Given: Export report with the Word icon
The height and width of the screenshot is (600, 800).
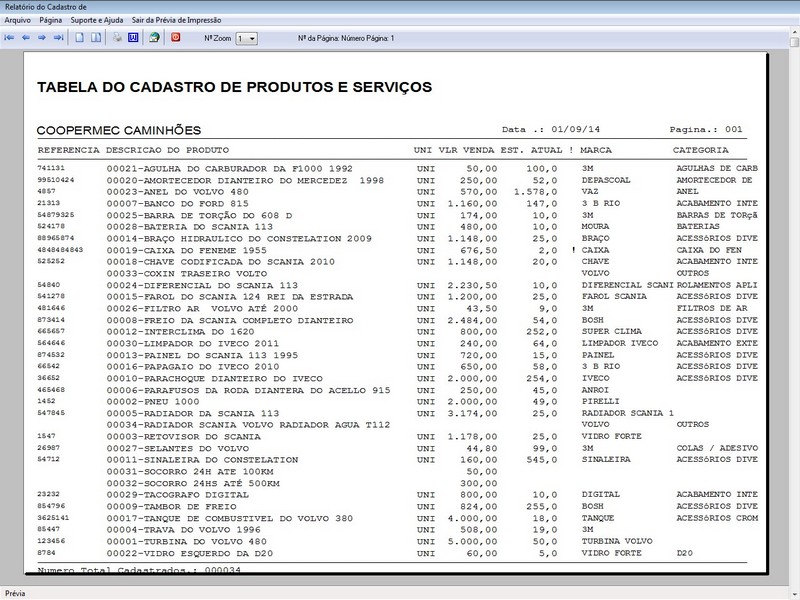Looking at the screenshot, I should [132, 38].
